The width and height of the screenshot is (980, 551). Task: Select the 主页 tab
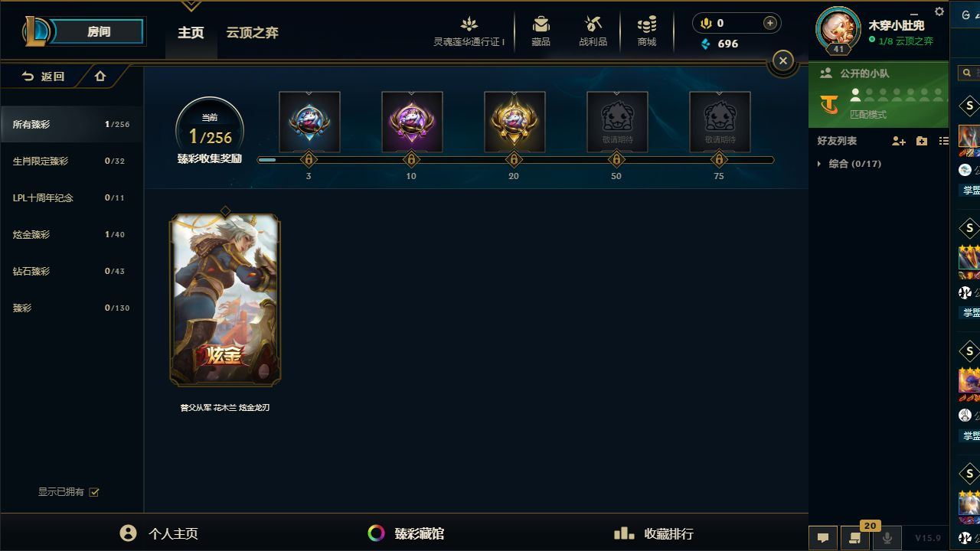(191, 33)
